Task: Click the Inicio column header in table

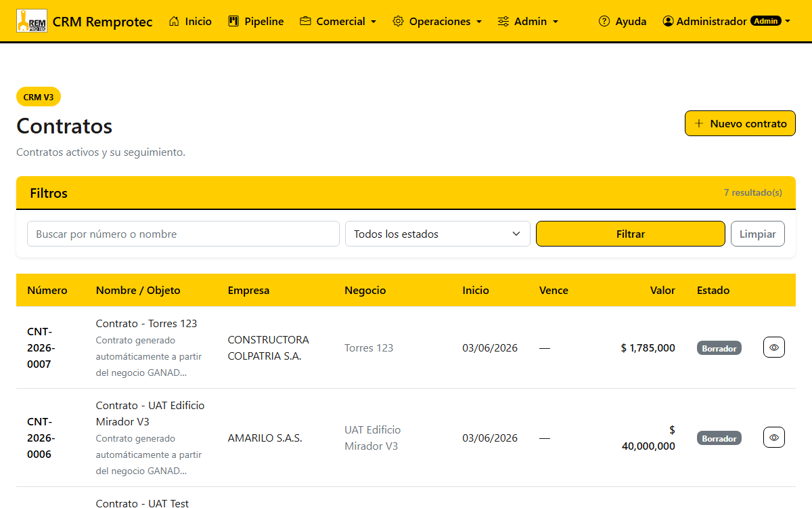Action: [476, 290]
